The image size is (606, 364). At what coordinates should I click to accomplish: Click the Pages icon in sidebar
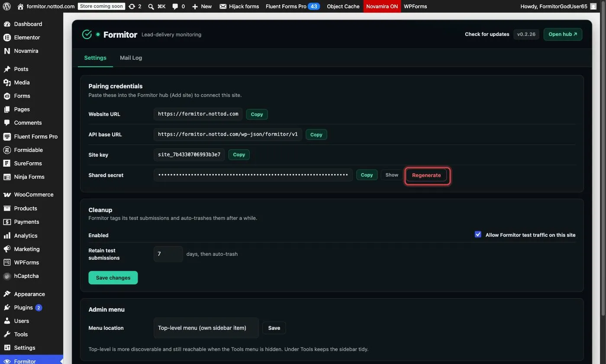pyautogui.click(x=7, y=109)
